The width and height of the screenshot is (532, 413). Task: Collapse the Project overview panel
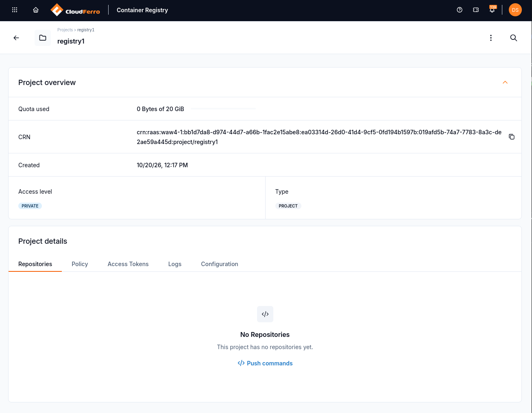505,82
